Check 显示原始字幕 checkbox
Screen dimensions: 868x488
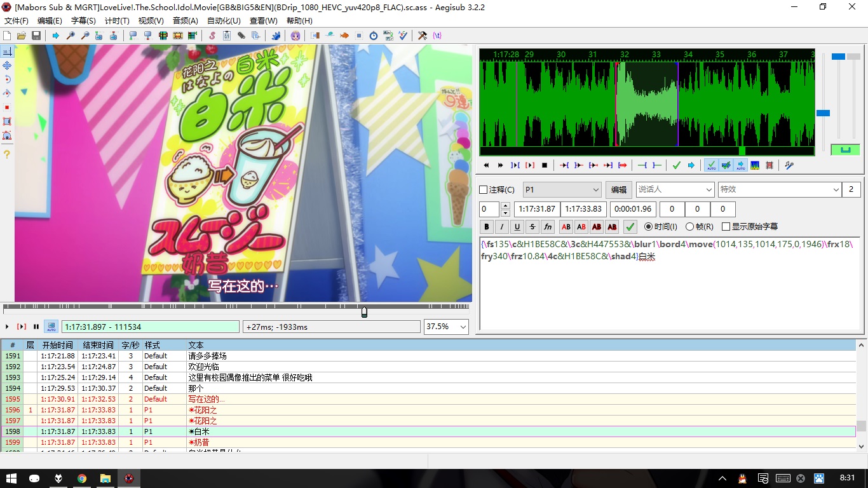coord(726,227)
